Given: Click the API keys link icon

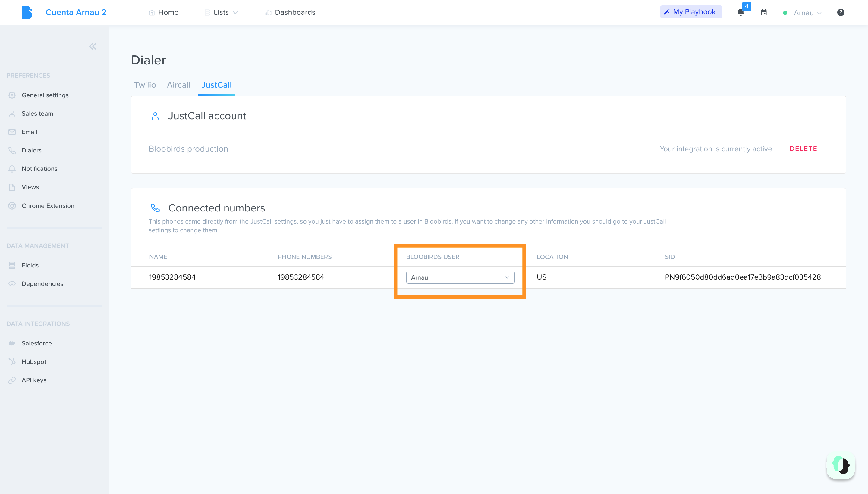Looking at the screenshot, I should [12, 380].
